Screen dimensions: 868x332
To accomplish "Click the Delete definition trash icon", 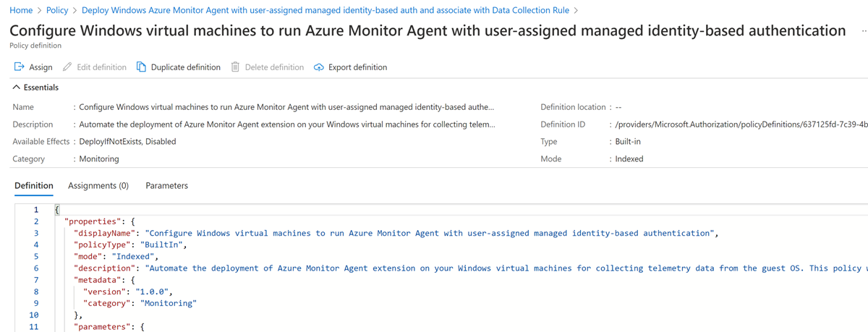I will [235, 67].
